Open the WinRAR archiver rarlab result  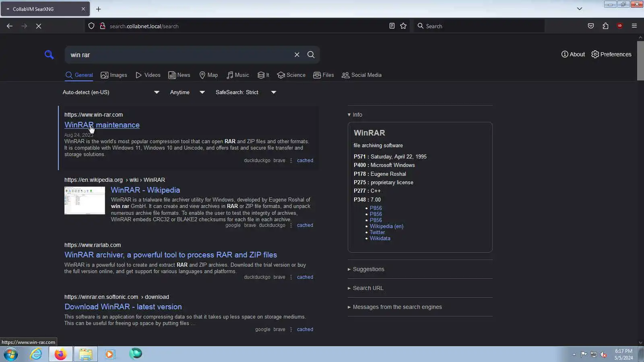(x=171, y=255)
